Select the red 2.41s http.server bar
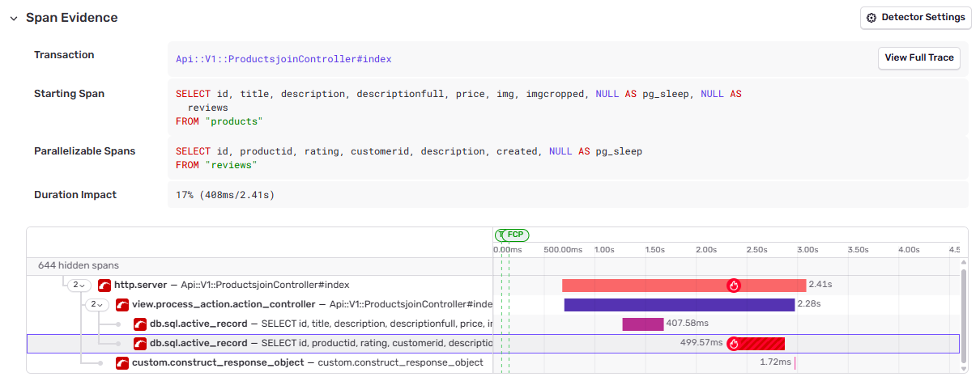This screenshot has width=980, height=381. click(684, 286)
